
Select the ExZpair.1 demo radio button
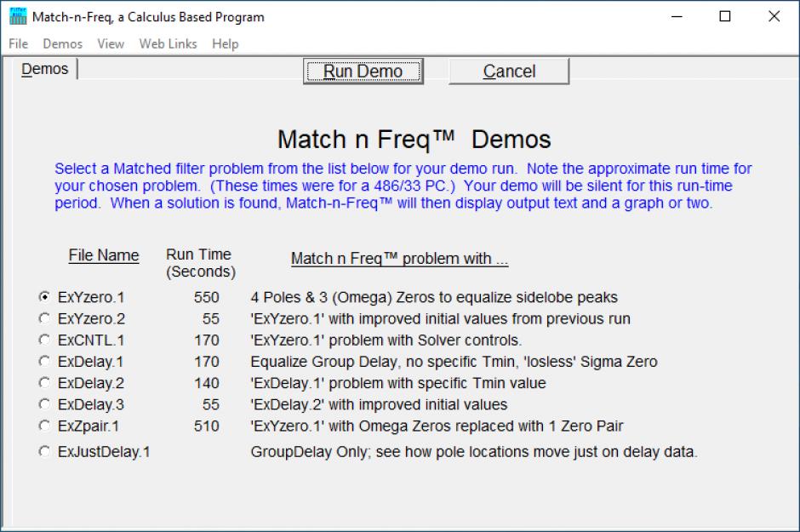coord(44,426)
